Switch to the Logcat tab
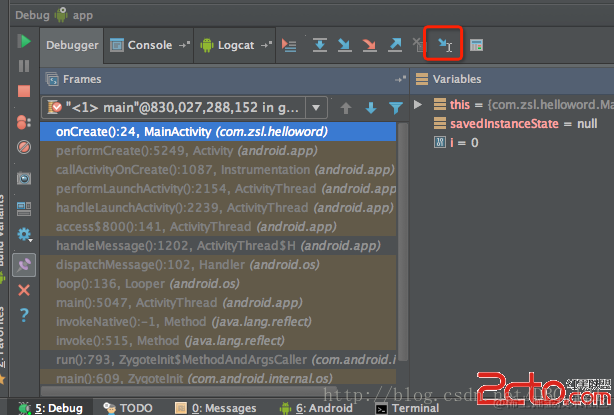 (x=236, y=45)
